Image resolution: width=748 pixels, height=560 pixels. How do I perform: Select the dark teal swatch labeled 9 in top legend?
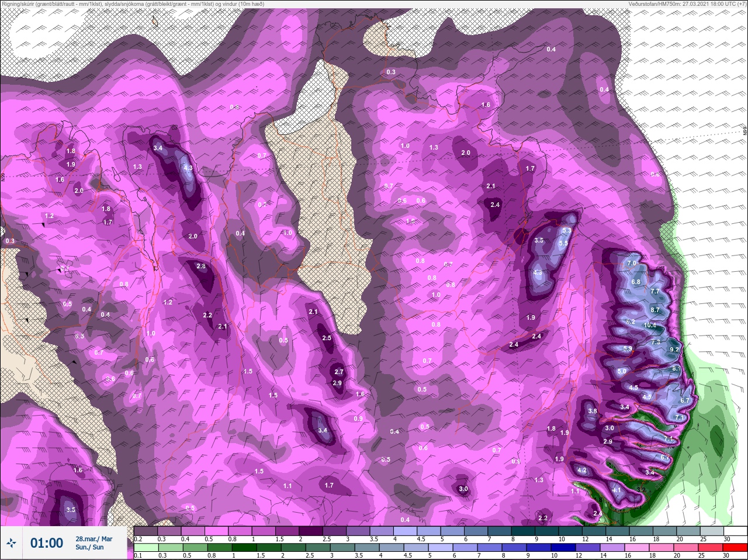[x=548, y=531]
